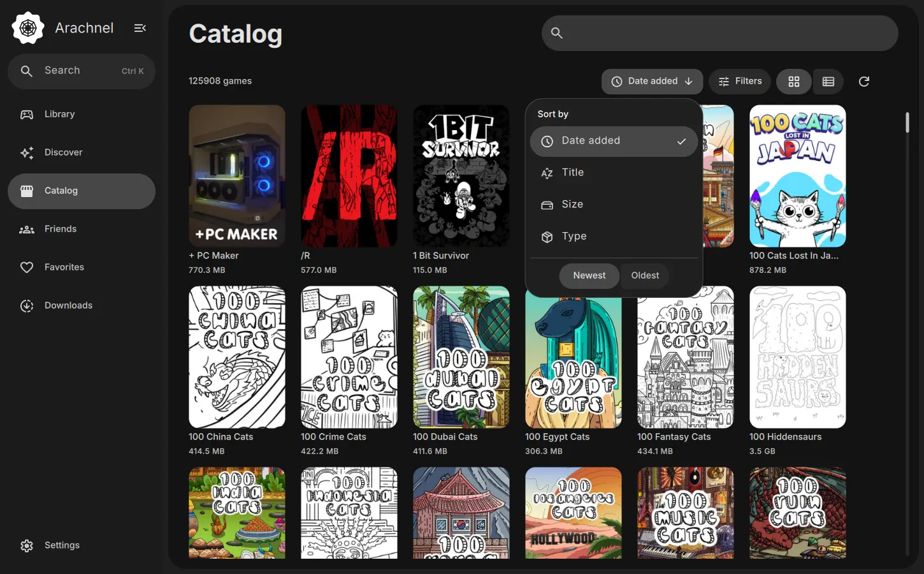Switch to list view

(828, 82)
